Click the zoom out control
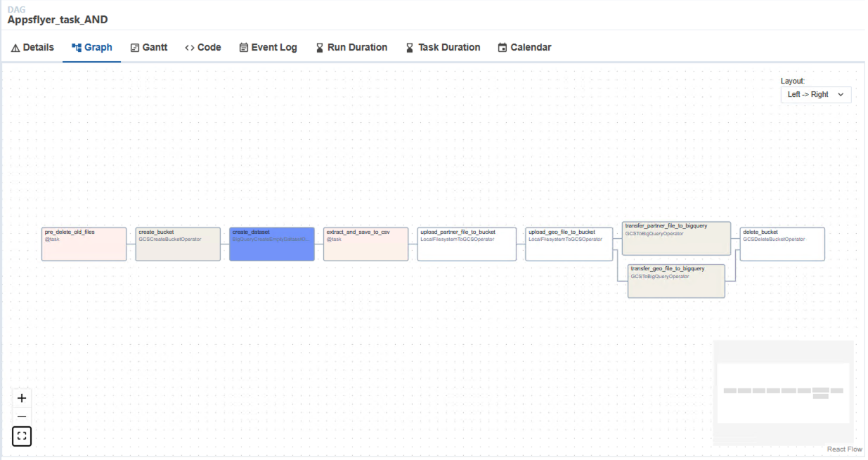This screenshot has height=460, width=868. point(22,416)
